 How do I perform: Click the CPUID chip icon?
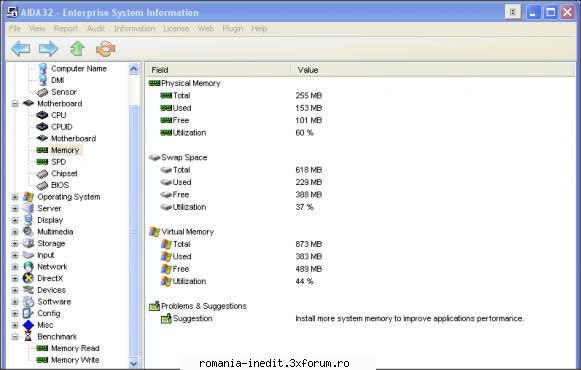click(x=42, y=127)
